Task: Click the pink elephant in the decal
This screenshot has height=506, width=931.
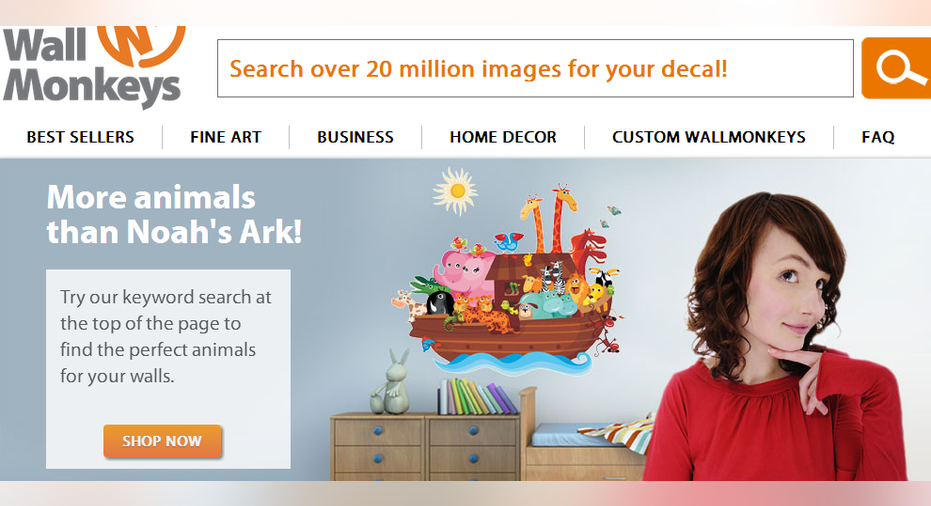Action: pos(464,271)
